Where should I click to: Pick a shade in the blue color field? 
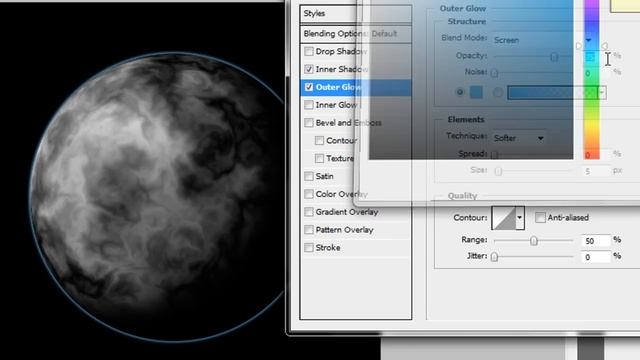(x=471, y=80)
